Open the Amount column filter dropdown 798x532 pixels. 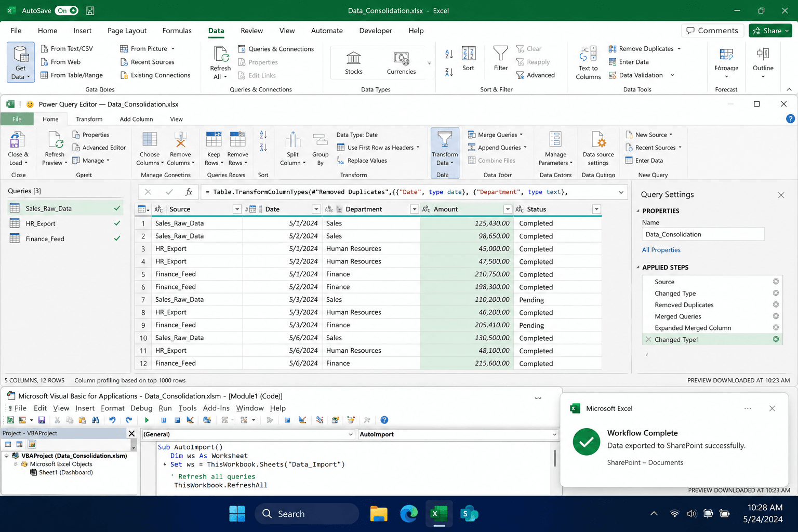[x=508, y=209]
